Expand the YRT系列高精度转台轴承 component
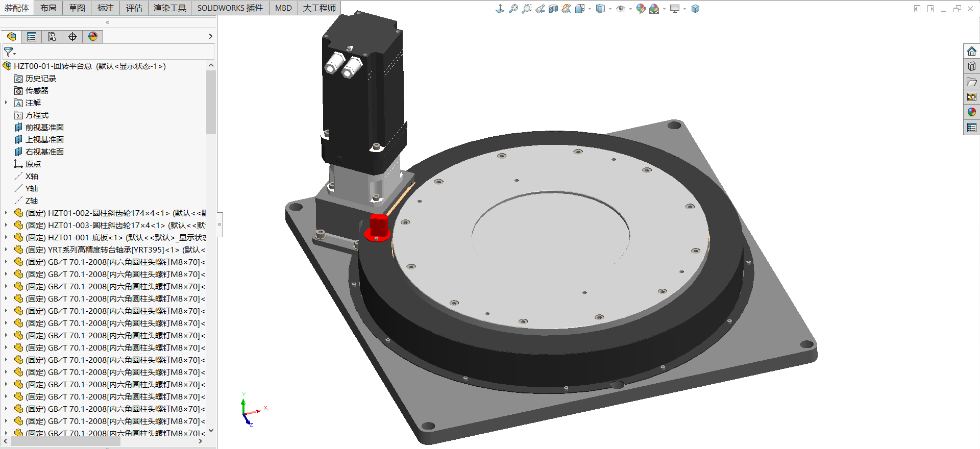 tap(6, 250)
